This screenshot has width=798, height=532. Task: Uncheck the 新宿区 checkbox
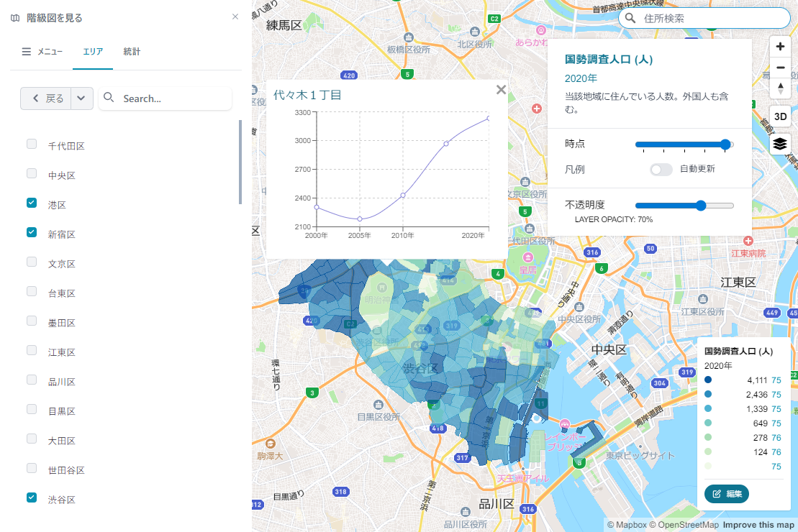[32, 232]
